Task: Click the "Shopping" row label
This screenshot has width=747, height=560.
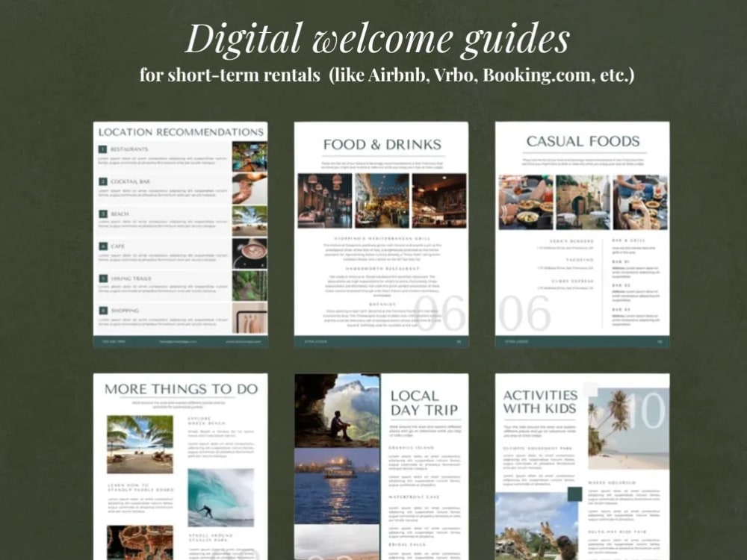Action: (125, 311)
